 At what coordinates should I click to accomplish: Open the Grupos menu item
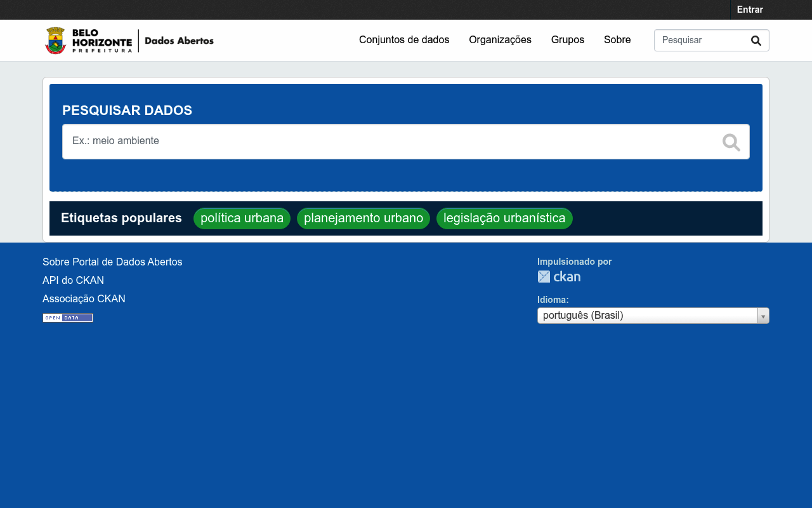pos(568,40)
